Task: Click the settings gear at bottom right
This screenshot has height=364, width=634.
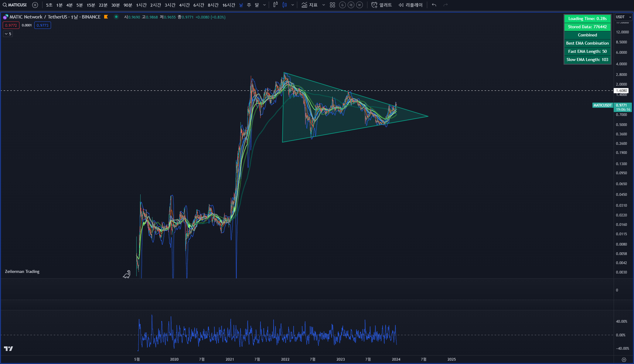Action: click(624, 359)
